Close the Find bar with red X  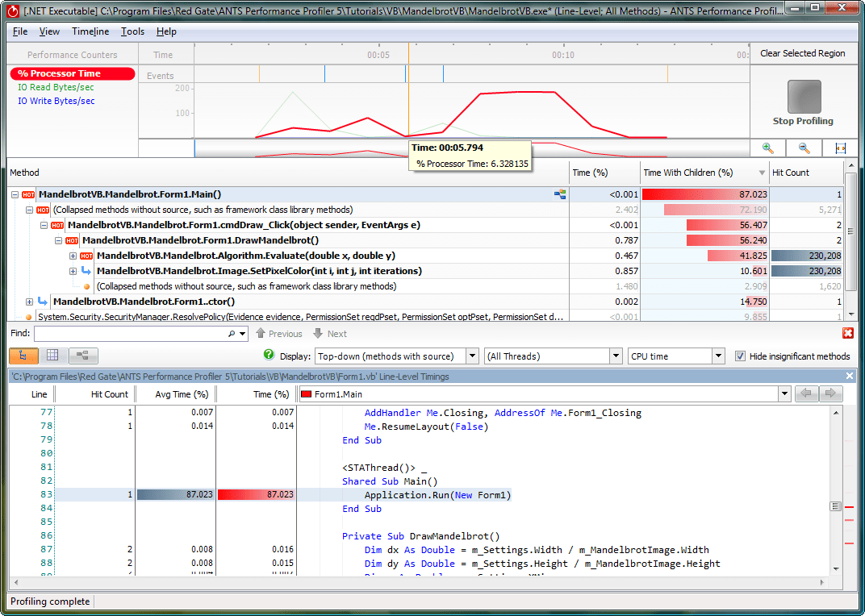[848, 333]
